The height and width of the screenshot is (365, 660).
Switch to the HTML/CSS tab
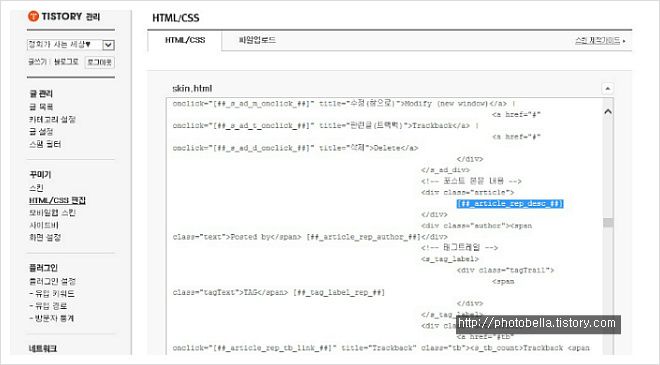185,40
